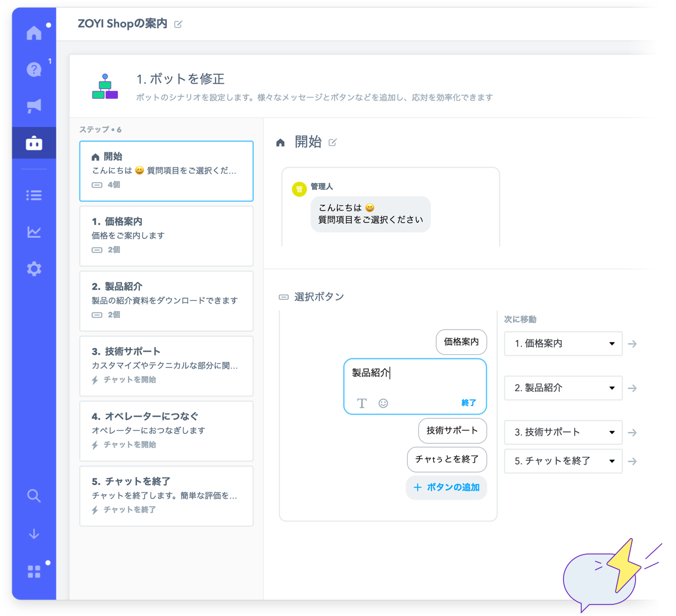Expand the 2. 製品紹介 destination dropdown
Image resolution: width=676 pixels, height=616 pixels.
[x=563, y=388]
